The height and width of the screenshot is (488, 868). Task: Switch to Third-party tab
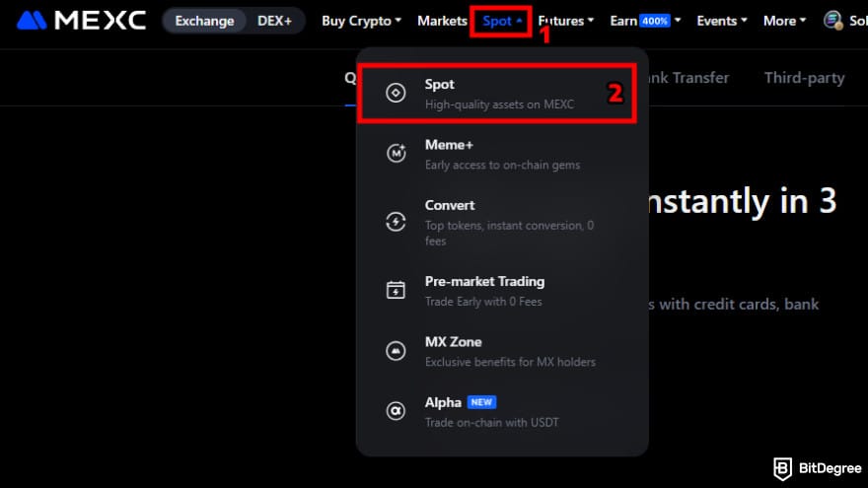tap(804, 78)
